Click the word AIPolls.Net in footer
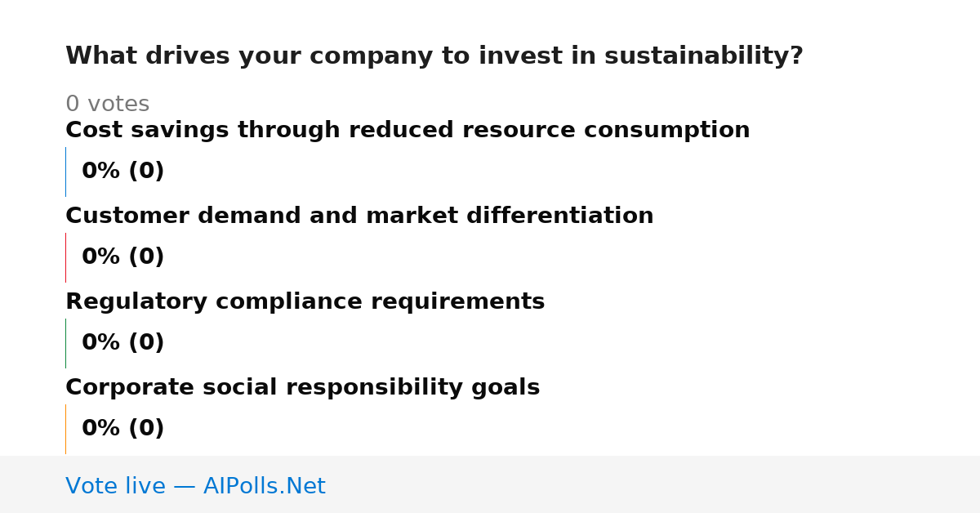The width and height of the screenshot is (980, 513). [264, 486]
